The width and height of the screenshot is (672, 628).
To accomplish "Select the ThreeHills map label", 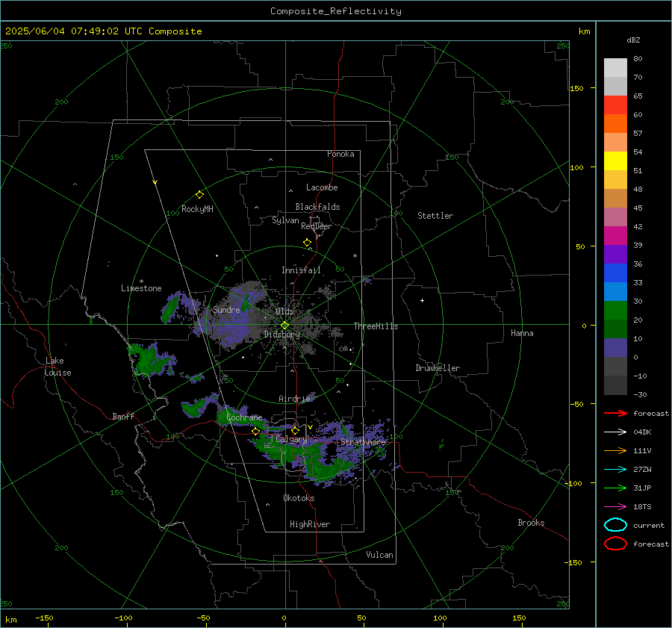I will [376, 326].
